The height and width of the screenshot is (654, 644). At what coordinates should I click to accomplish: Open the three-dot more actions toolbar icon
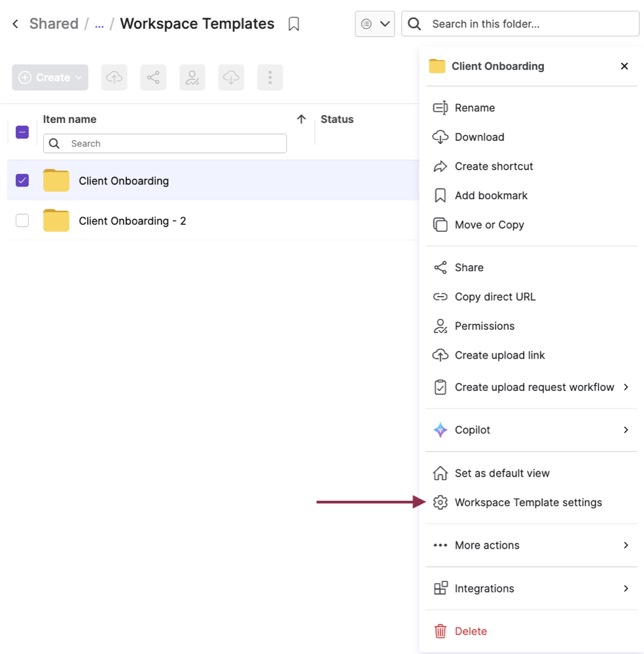270,77
